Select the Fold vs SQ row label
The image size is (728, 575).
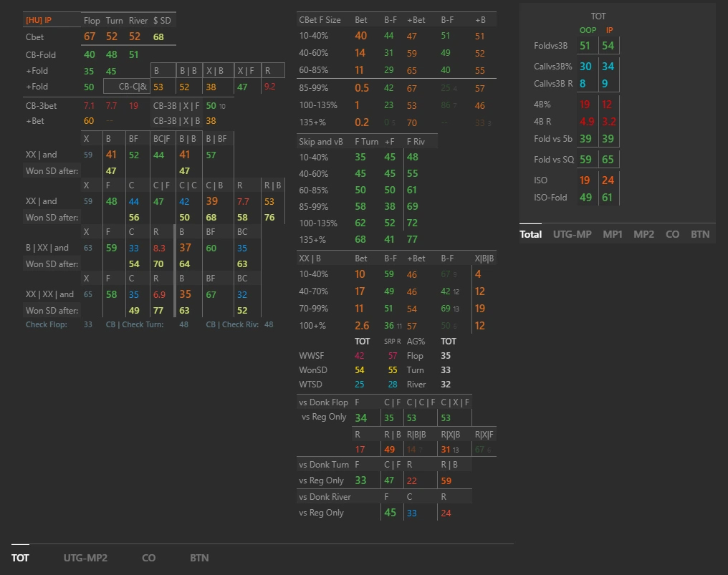click(x=553, y=159)
